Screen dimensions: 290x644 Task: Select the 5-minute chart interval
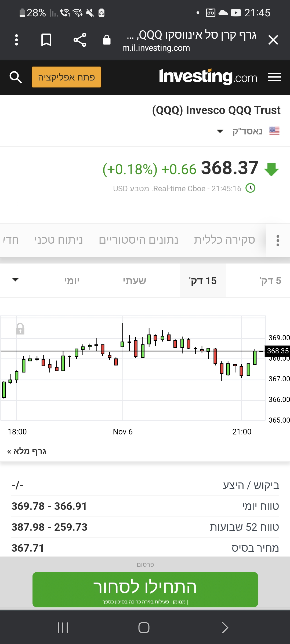(270, 281)
